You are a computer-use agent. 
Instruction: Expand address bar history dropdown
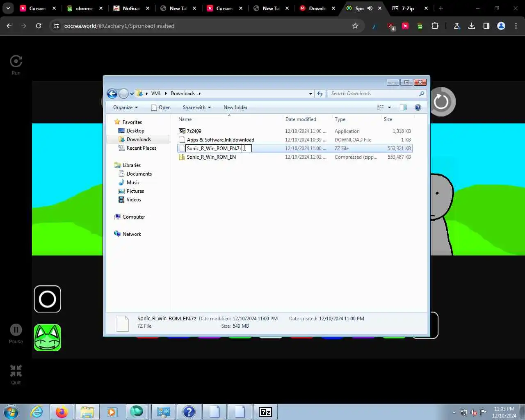pos(310,94)
